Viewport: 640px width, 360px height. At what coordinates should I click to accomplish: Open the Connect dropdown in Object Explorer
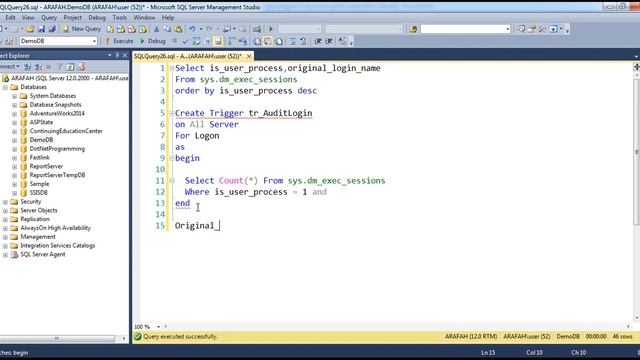[9, 67]
